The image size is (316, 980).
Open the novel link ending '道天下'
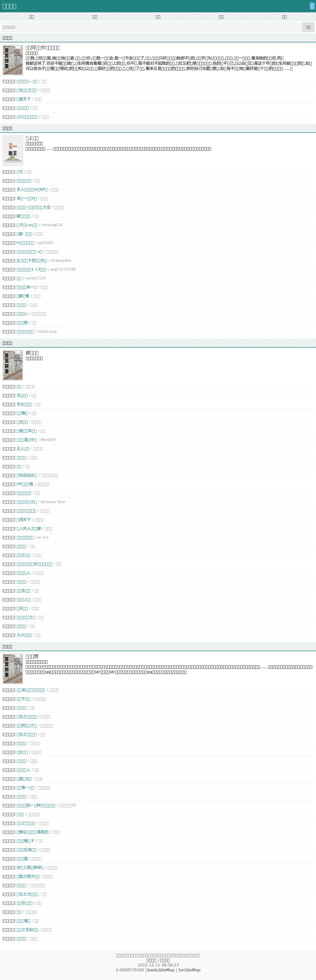(x=24, y=99)
